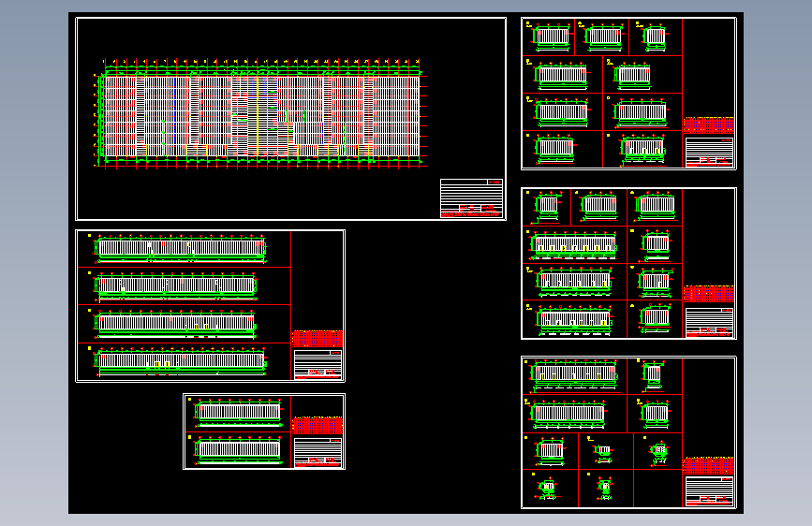This screenshot has width=812, height=526.
Task: Select the large floor plan drawing
Action: 260,113
